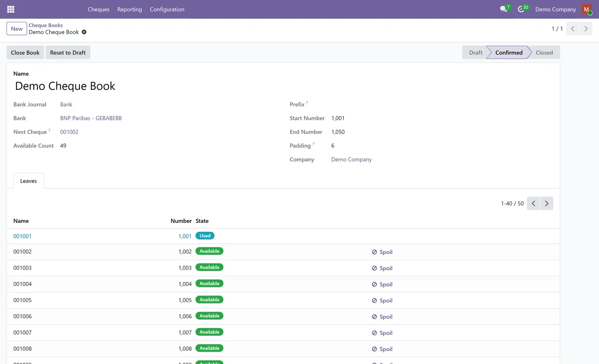Select the Leaves tab

[x=28, y=181]
